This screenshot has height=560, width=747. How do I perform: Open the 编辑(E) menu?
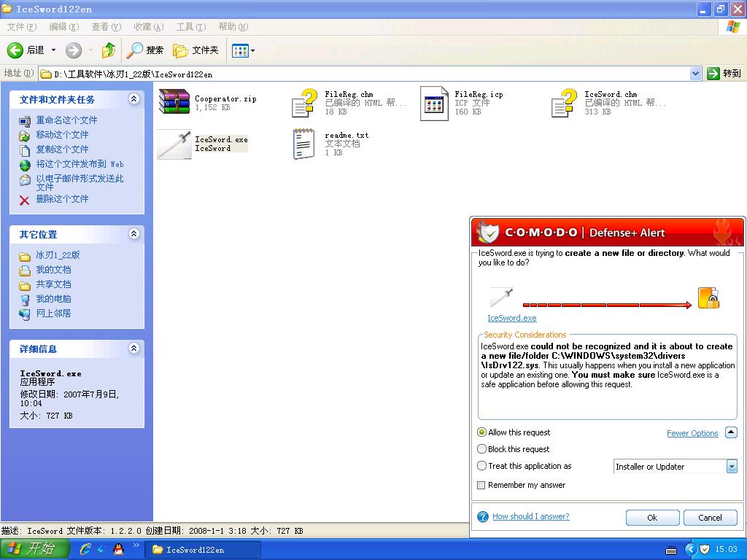[64, 27]
